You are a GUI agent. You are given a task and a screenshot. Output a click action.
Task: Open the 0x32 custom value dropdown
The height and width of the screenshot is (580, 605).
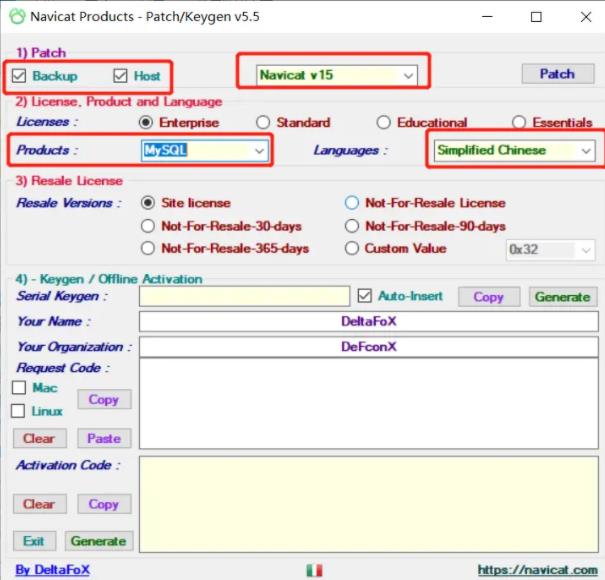550,250
